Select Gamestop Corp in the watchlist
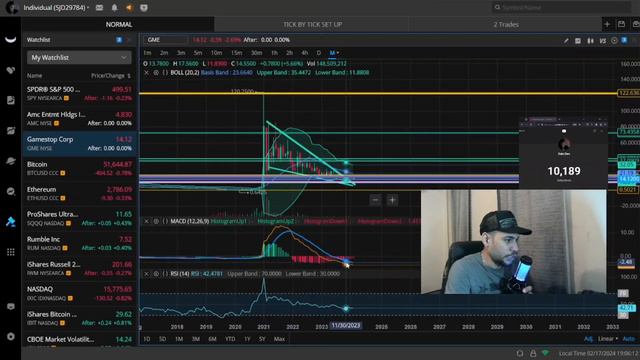640x360 pixels. tap(79, 143)
